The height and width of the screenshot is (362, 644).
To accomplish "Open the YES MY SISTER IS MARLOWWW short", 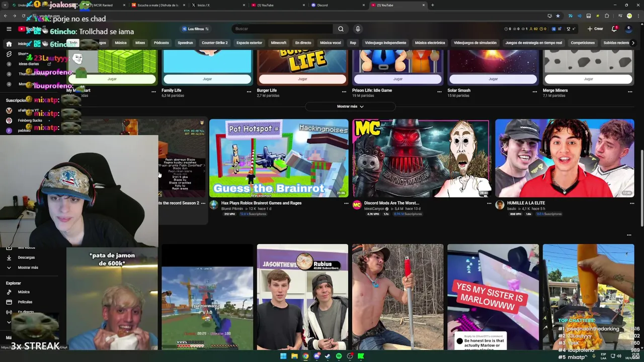I will tap(493, 297).
